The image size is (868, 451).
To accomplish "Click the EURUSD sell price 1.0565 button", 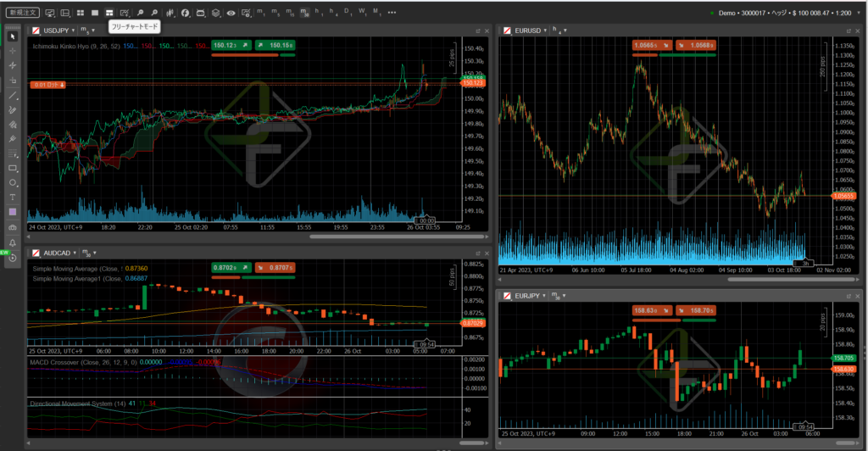I will (649, 45).
